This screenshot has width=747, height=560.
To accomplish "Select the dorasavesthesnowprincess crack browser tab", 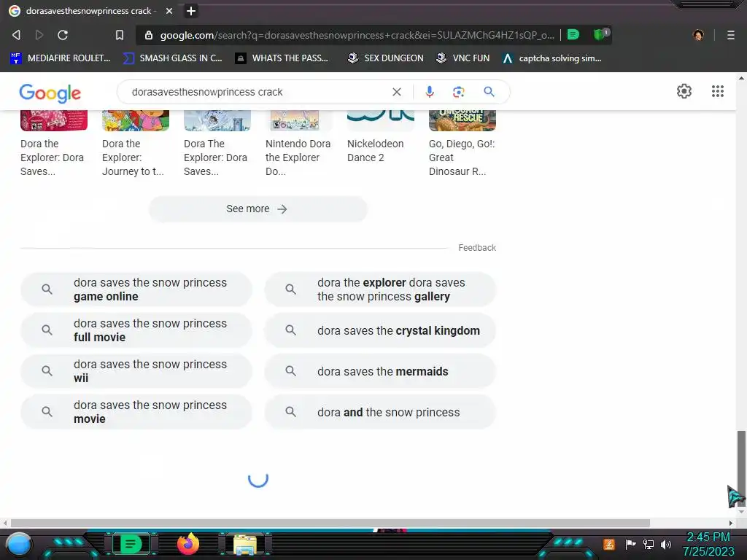I will click(90, 11).
